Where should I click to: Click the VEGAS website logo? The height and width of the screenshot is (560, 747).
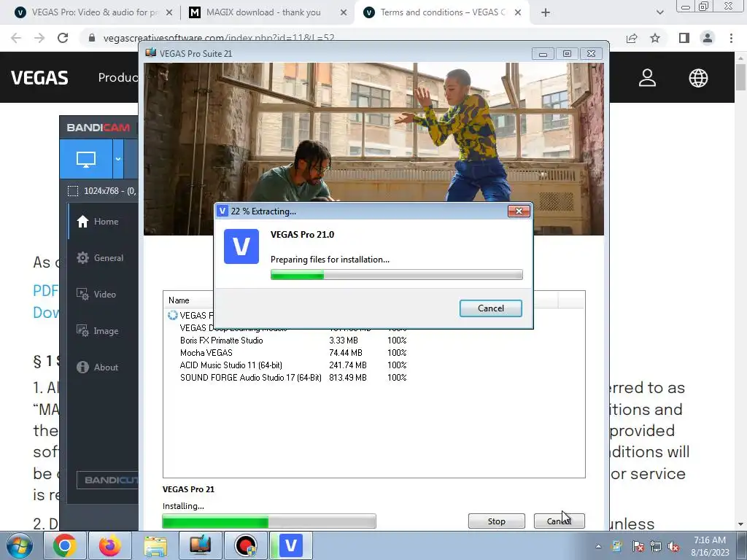tap(39, 77)
